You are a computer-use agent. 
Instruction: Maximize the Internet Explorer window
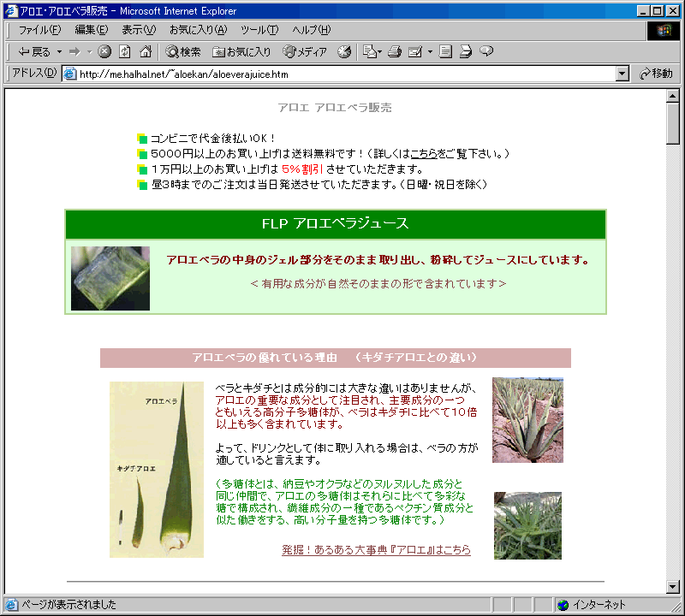(x=658, y=10)
